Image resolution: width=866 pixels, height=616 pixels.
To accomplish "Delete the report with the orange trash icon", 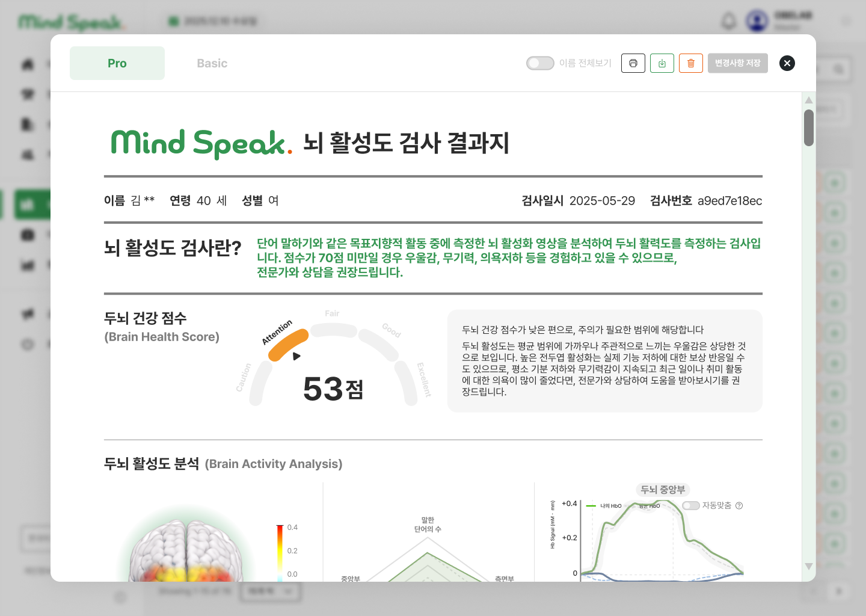I will [x=691, y=63].
